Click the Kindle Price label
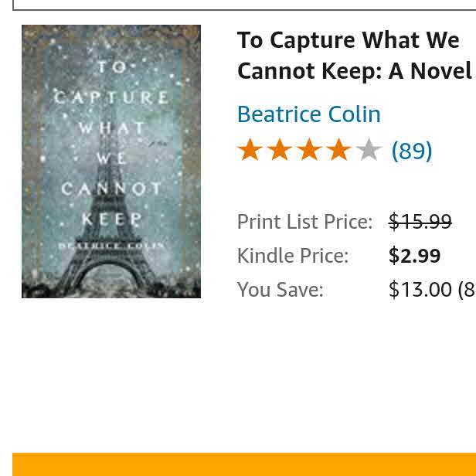This screenshot has width=476, height=476. click(x=292, y=256)
